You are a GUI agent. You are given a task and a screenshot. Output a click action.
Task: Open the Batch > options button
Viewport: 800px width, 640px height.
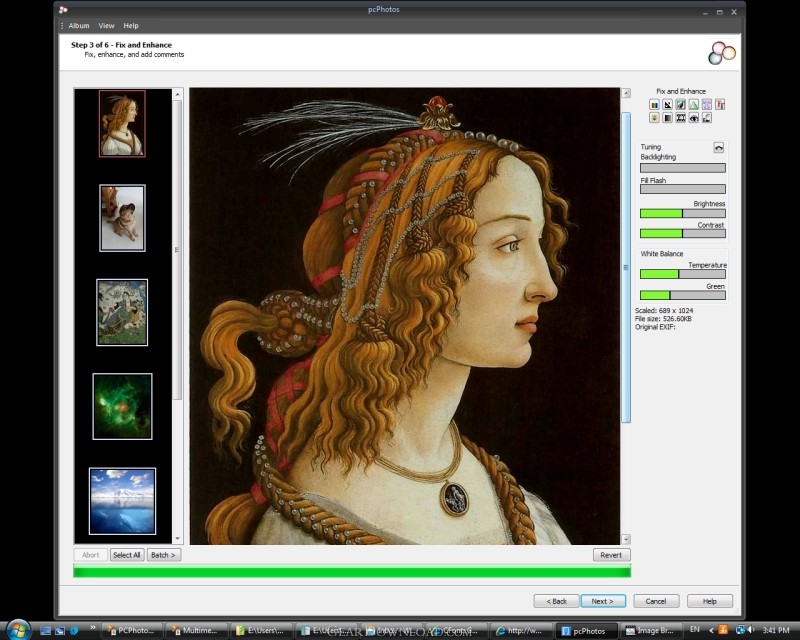pos(163,555)
